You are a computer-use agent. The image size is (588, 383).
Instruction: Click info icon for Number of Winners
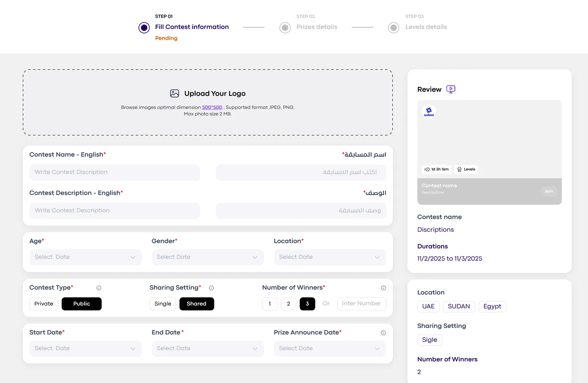tap(383, 288)
